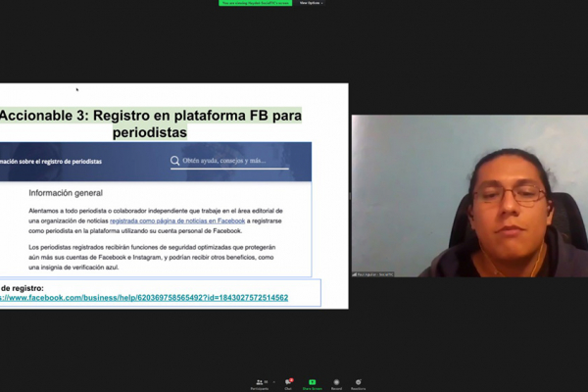Screen dimensions: 588x392
Task: Click the 'registro de periodistas' header text
Action: tap(72, 162)
